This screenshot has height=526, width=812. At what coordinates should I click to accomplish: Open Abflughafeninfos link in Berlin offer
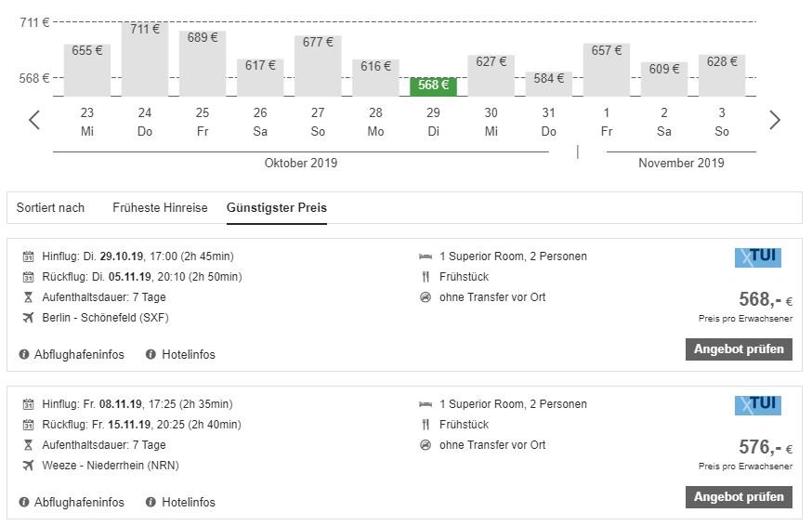click(x=79, y=355)
